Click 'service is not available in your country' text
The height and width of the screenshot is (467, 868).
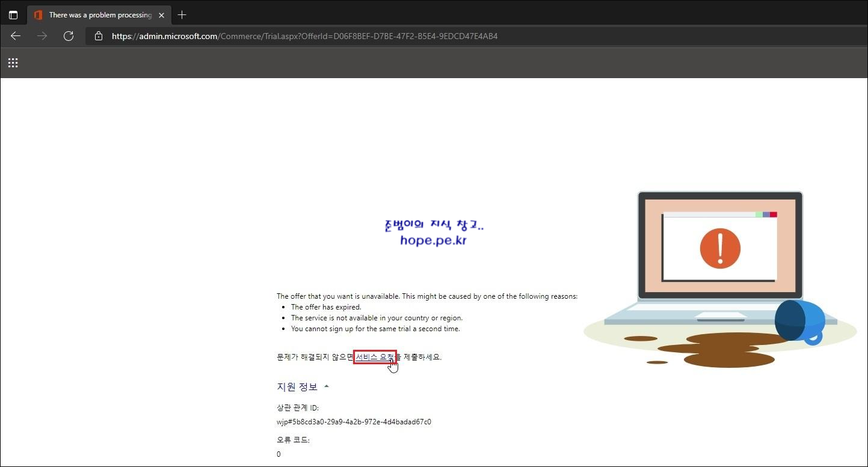pos(377,318)
